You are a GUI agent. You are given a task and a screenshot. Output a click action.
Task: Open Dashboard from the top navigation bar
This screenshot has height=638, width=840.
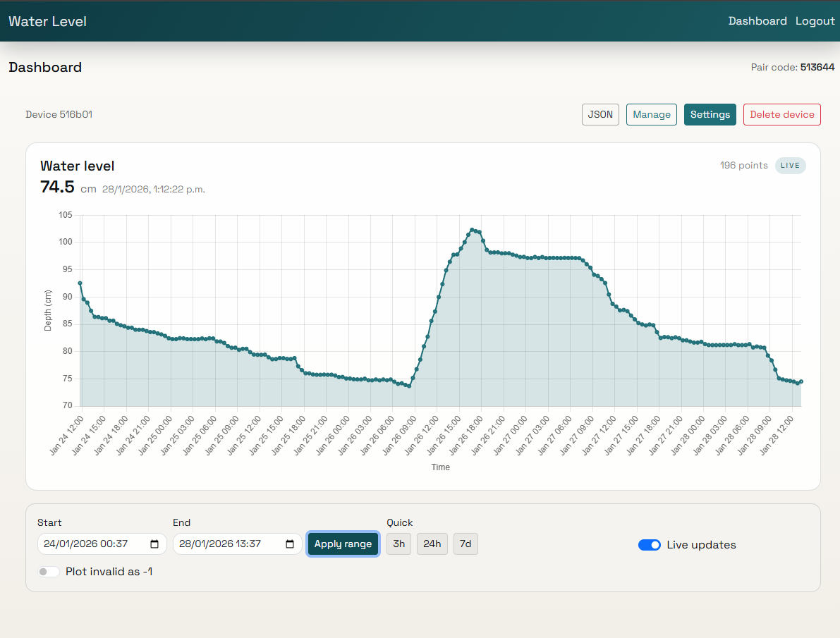click(757, 20)
